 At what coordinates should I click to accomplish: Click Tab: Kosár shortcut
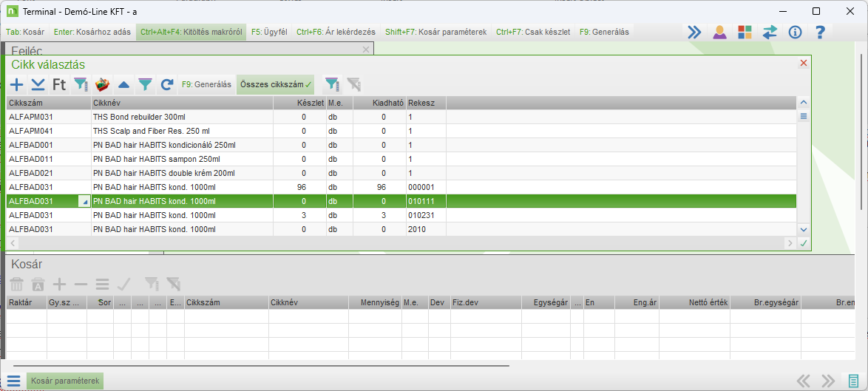[x=25, y=32]
